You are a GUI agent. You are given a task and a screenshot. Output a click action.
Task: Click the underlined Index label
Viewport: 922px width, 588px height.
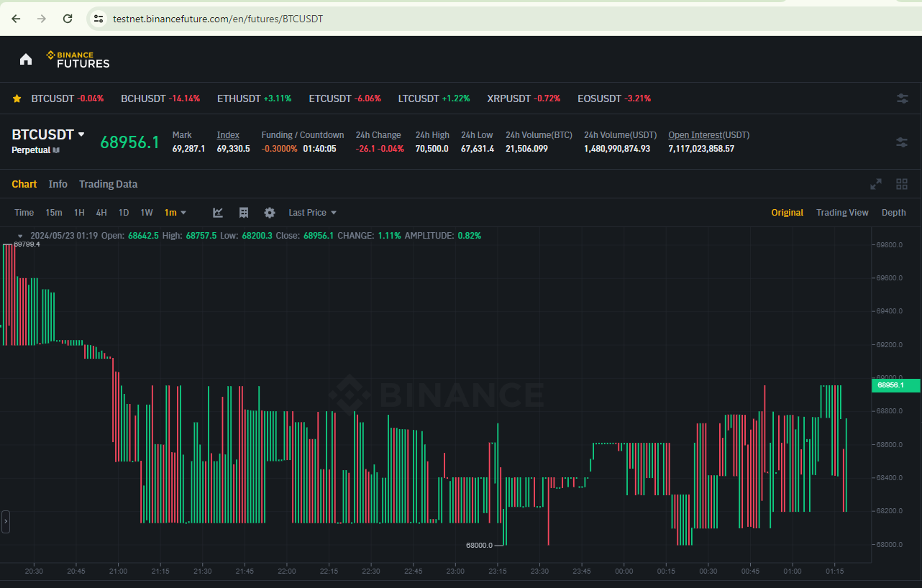coord(228,135)
